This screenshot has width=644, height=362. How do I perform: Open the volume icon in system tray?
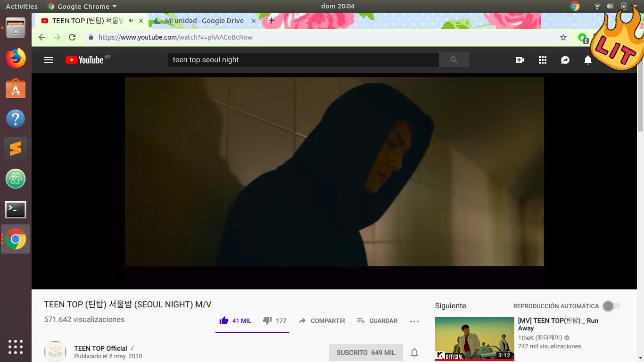pyautogui.click(x=610, y=6)
